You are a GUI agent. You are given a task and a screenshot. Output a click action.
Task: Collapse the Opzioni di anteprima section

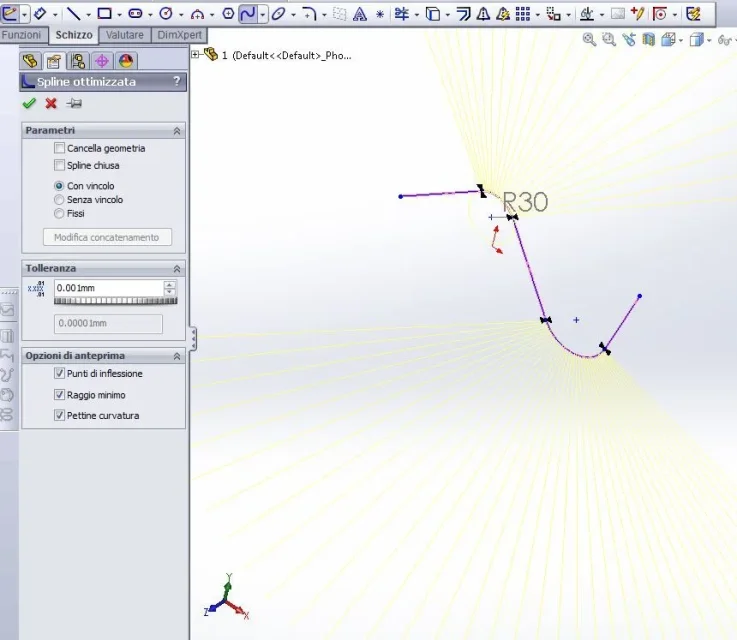(177, 356)
